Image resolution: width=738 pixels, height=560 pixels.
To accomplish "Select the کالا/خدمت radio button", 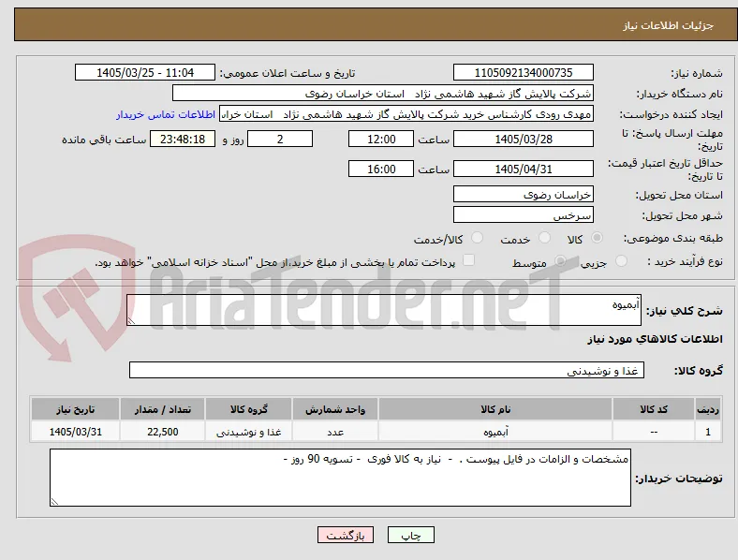I will coord(478,238).
